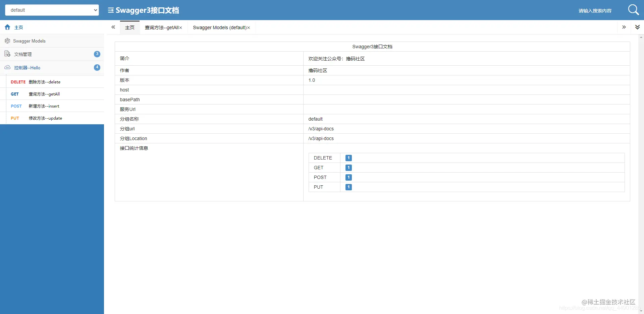
Task: Click the cloud icon beside 控制器--Hello
Action: tap(7, 67)
